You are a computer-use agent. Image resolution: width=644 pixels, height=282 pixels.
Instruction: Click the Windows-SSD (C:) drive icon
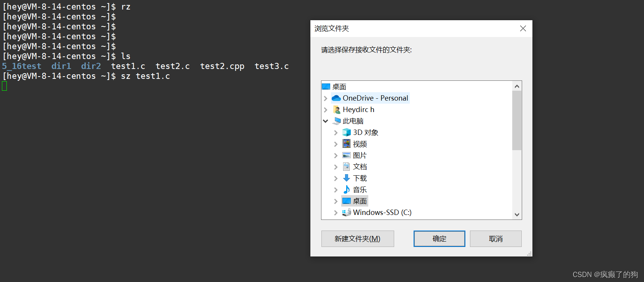pos(347,212)
